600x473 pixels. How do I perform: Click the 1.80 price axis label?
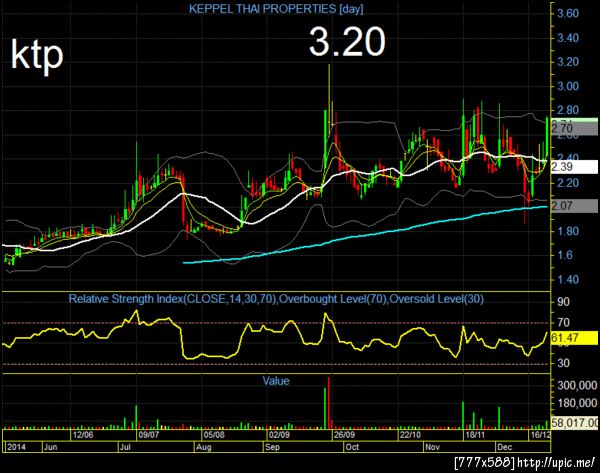point(567,231)
